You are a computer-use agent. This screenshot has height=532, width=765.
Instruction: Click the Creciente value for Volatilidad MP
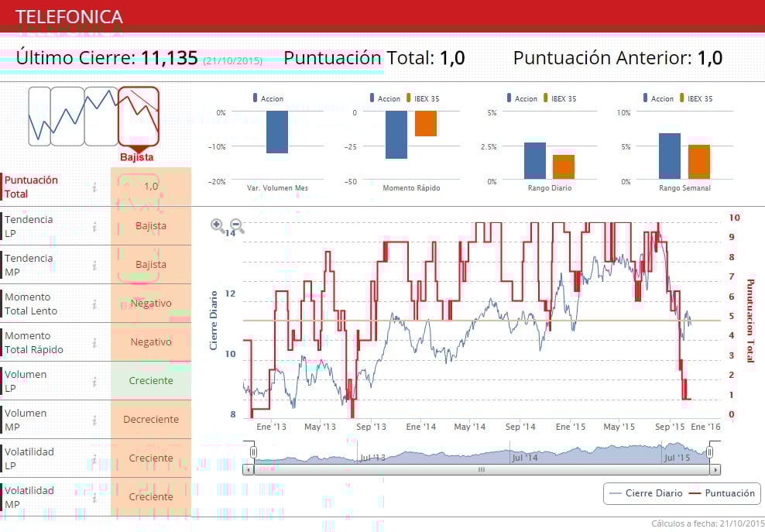[x=151, y=496]
